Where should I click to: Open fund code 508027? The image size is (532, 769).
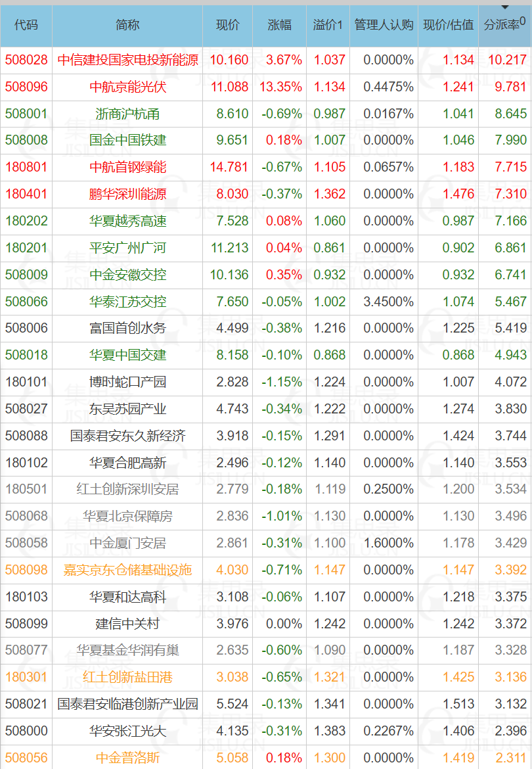pyautogui.click(x=26, y=409)
